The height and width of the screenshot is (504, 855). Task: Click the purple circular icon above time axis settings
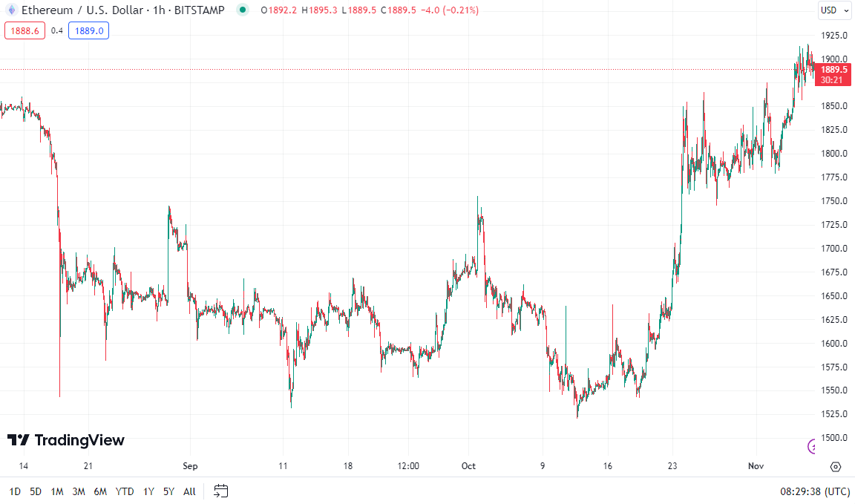tap(813, 445)
